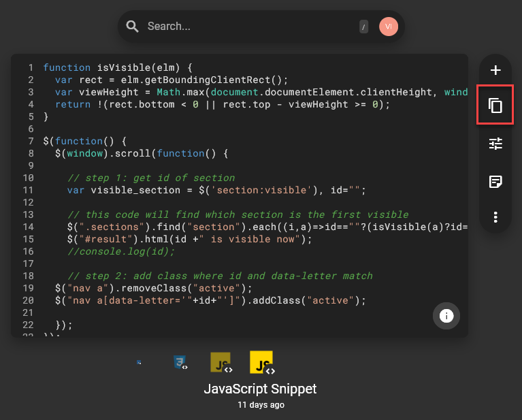
Task: Click the slash shortcut badge in search
Action: point(364,27)
